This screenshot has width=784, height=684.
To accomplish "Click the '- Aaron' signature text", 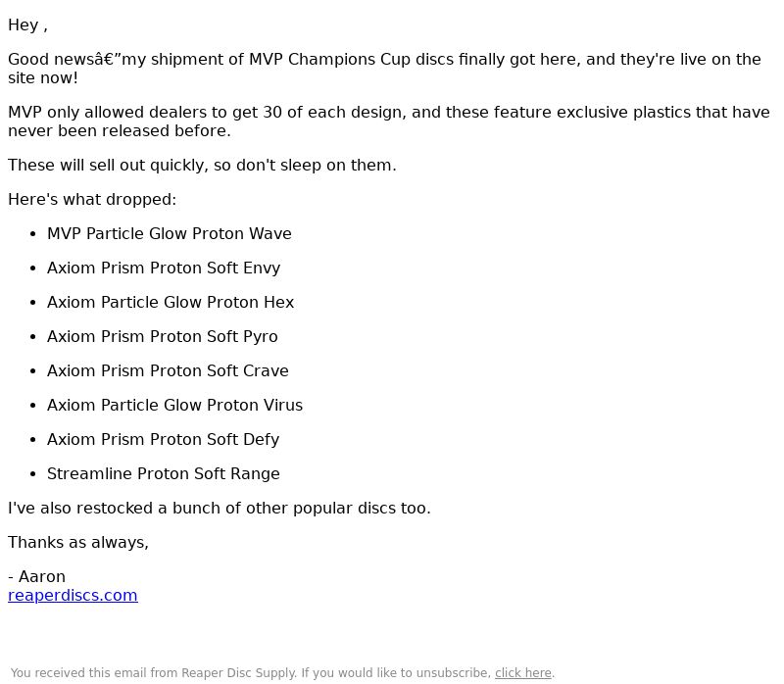I will coord(36,576).
